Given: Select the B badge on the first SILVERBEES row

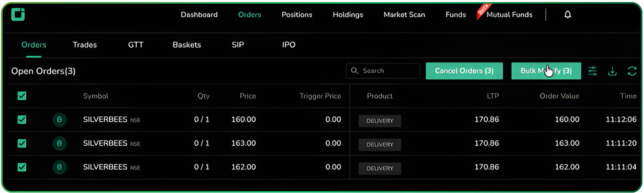Looking at the screenshot, I should pos(60,120).
